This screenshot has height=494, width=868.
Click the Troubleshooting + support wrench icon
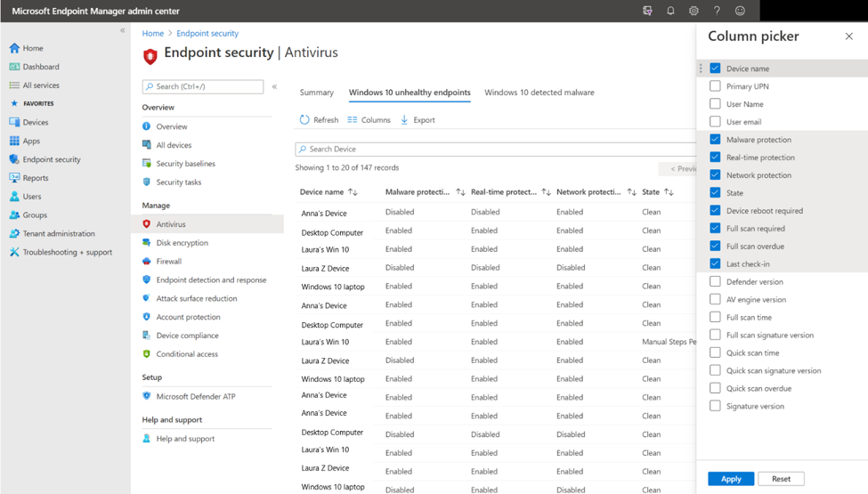point(14,252)
